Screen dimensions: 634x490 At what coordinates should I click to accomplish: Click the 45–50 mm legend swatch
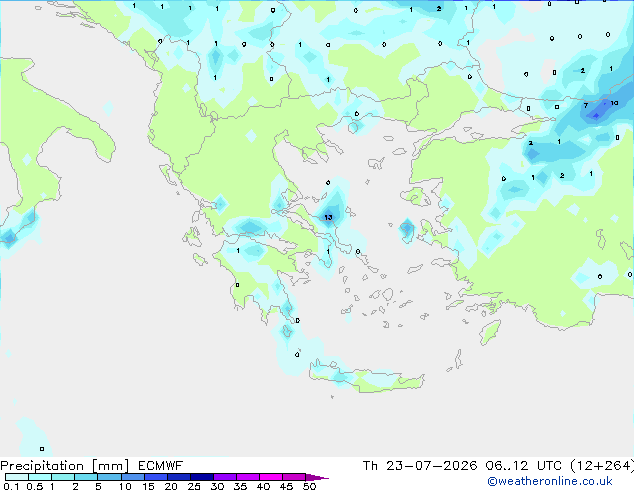pyautogui.click(x=294, y=477)
